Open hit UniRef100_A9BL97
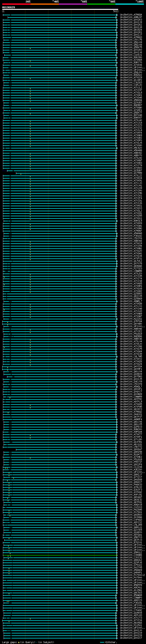 (131, 17)
